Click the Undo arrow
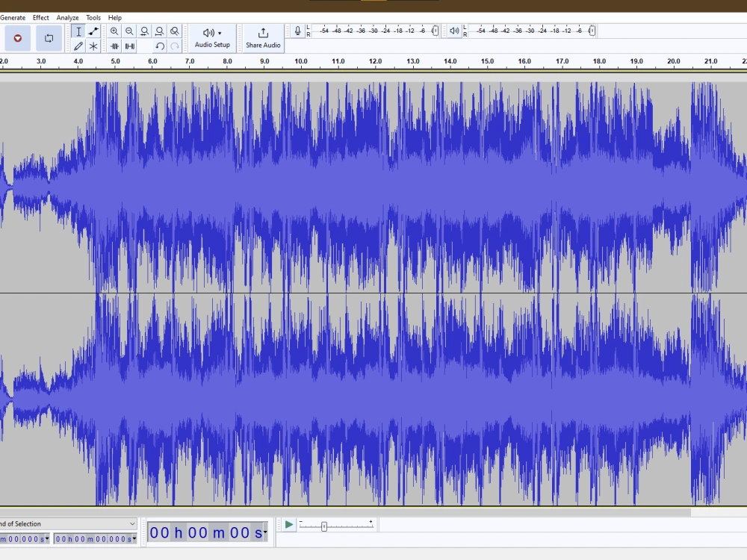747x560 pixels. [160, 46]
